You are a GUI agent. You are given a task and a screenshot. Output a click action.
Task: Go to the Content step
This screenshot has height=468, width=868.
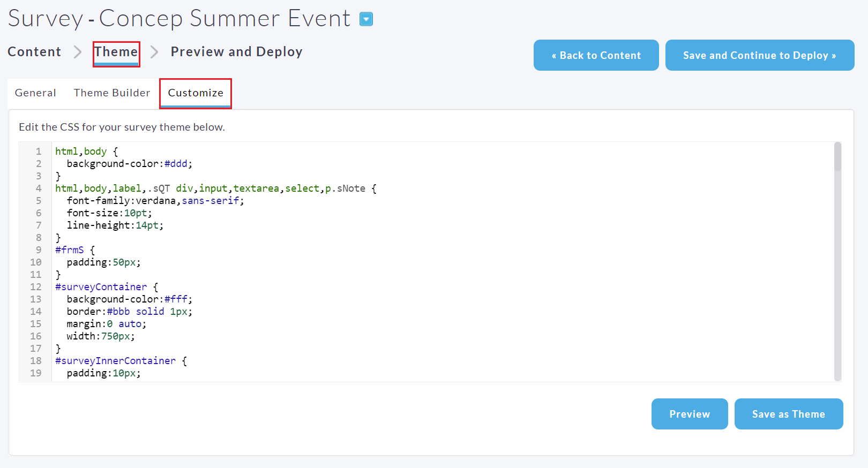pyautogui.click(x=34, y=52)
